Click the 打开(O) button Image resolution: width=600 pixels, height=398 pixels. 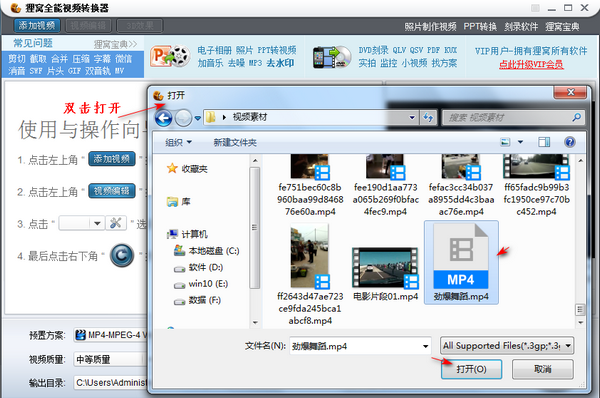tap(471, 369)
